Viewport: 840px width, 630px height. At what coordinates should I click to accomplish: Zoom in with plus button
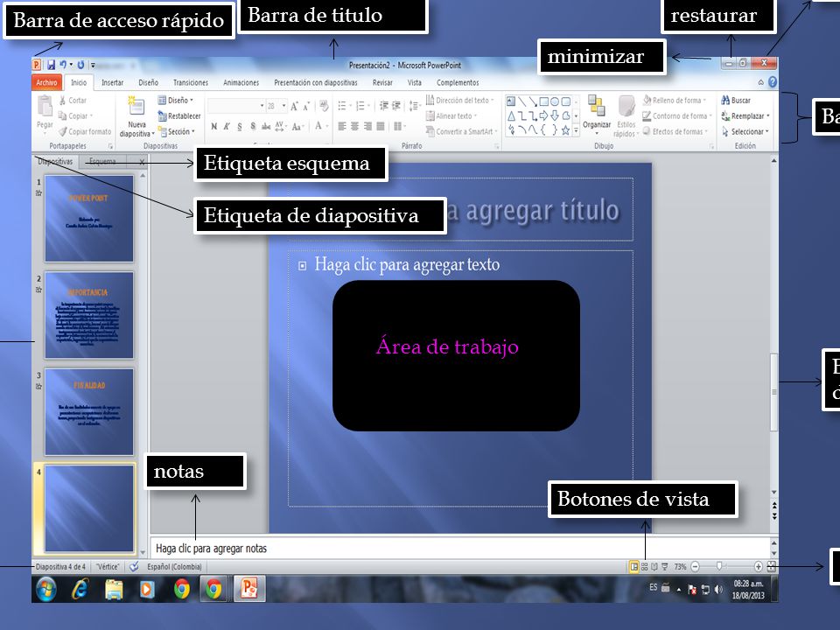click(758, 566)
